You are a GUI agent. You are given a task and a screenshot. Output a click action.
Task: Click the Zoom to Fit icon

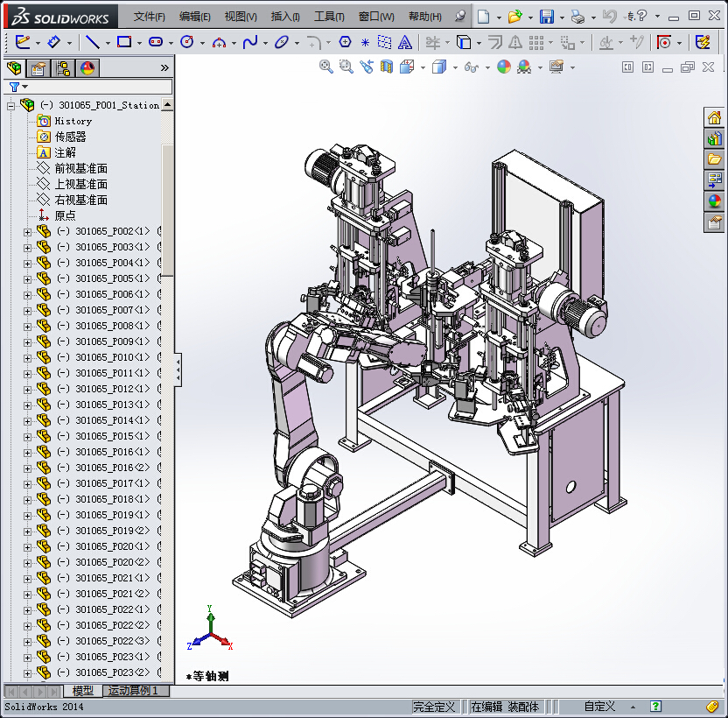coord(326,67)
